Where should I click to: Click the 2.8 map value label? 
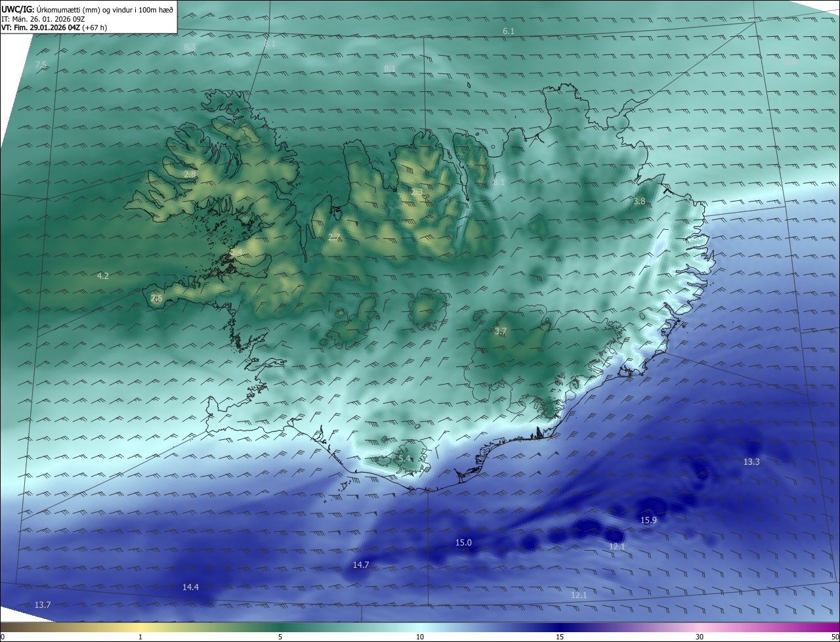[x=190, y=174]
